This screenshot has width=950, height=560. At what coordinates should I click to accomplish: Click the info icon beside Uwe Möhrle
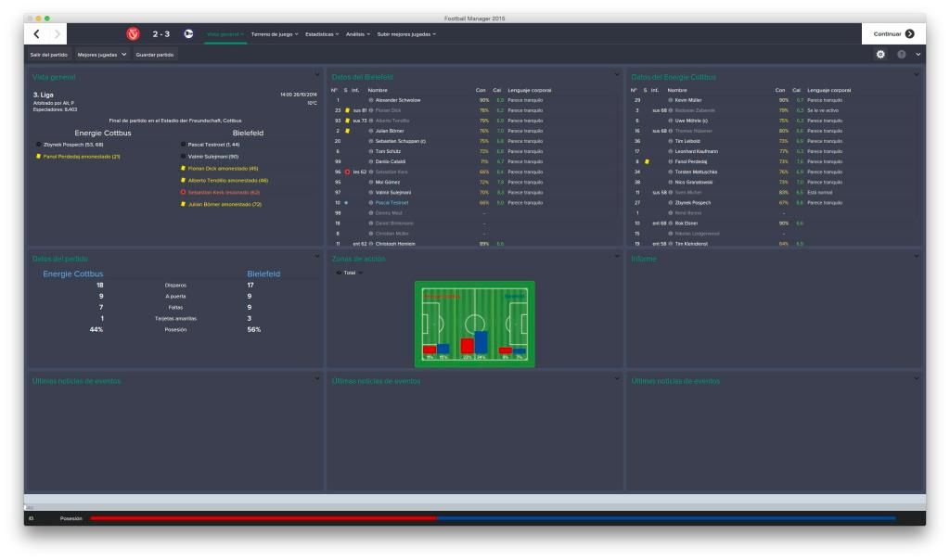(670, 121)
